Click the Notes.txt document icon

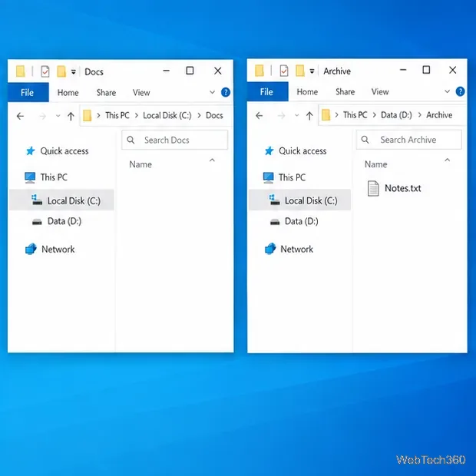pos(373,188)
